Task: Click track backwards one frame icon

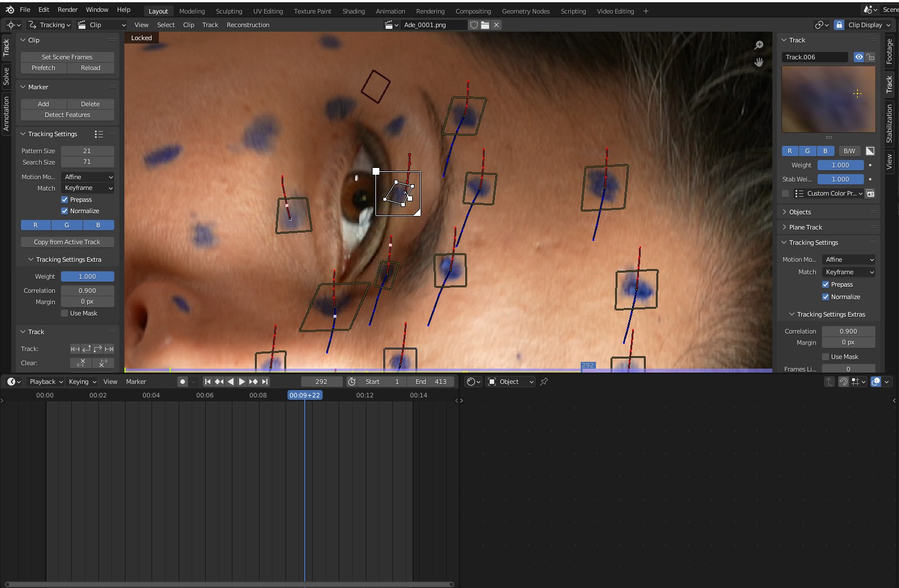Action: tap(87, 349)
